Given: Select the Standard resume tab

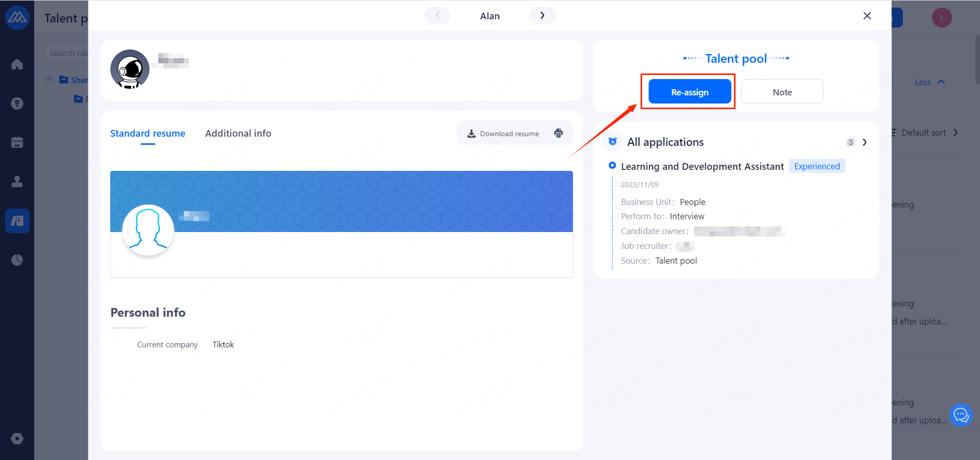Looking at the screenshot, I should [148, 133].
